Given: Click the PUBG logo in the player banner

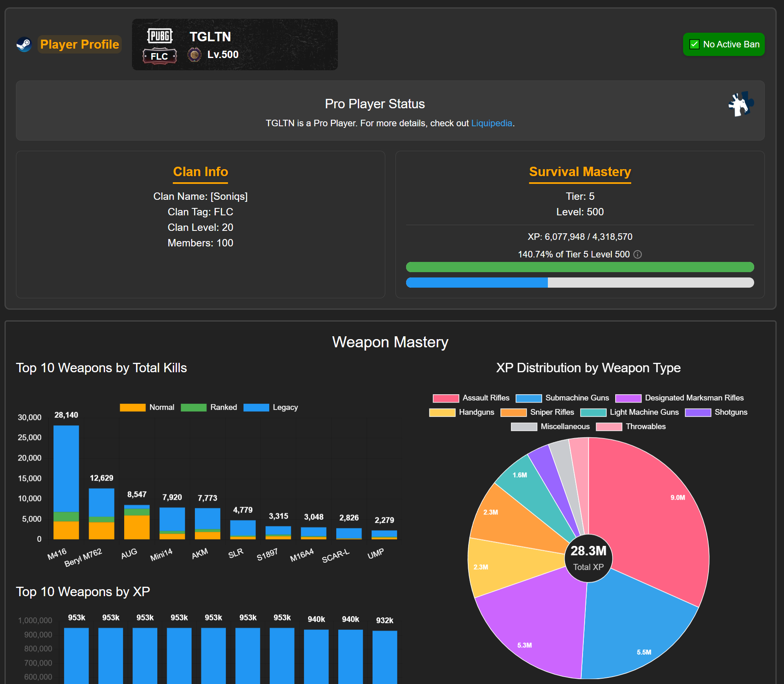Looking at the screenshot, I should [x=160, y=36].
